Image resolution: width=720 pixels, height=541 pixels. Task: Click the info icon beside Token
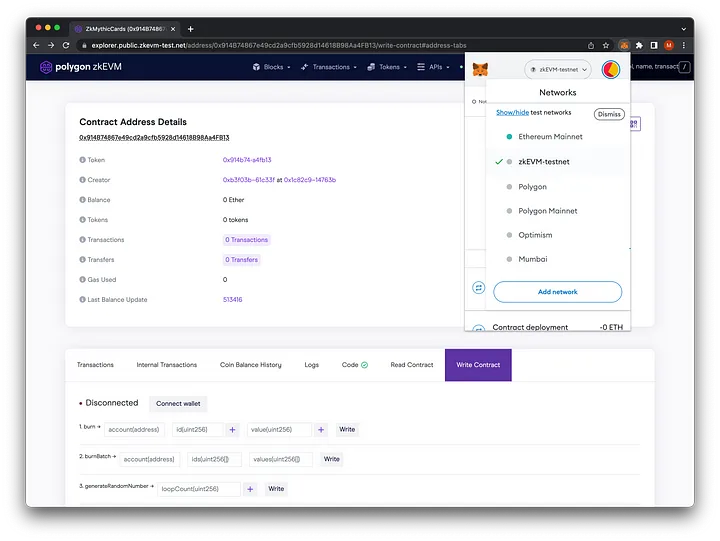(x=83, y=160)
